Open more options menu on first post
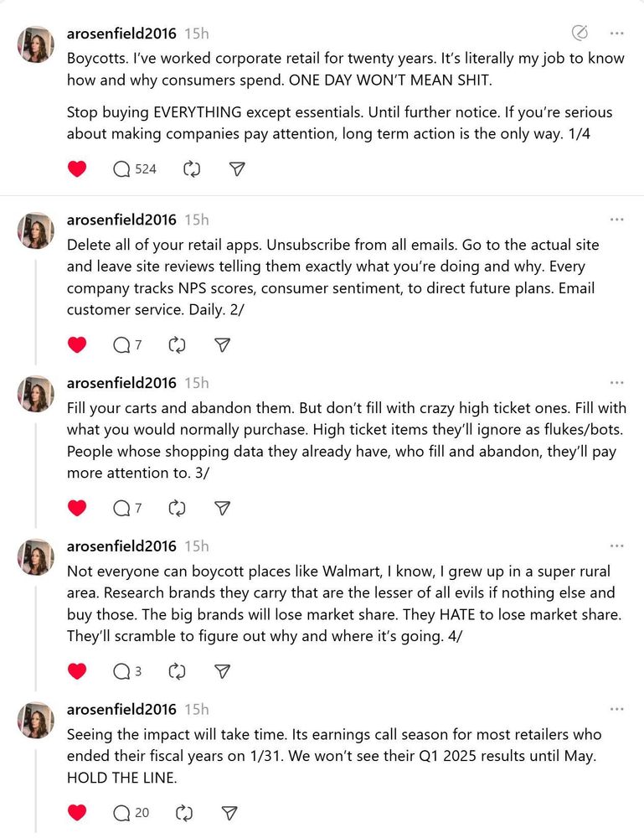 coord(617,34)
